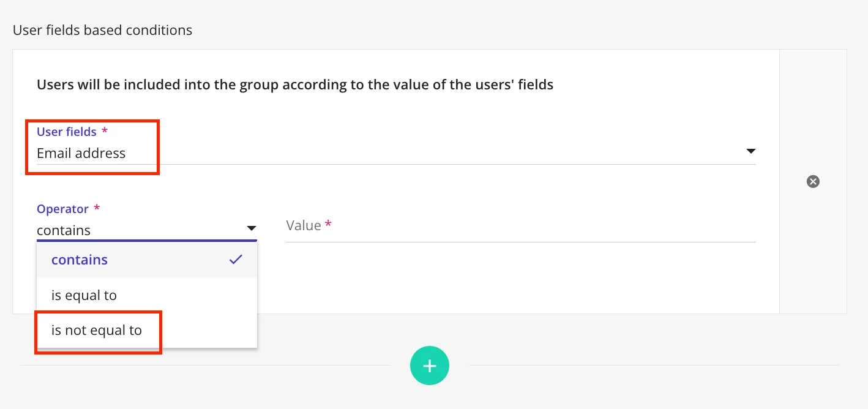Select the "is not equal to" option

pos(97,330)
